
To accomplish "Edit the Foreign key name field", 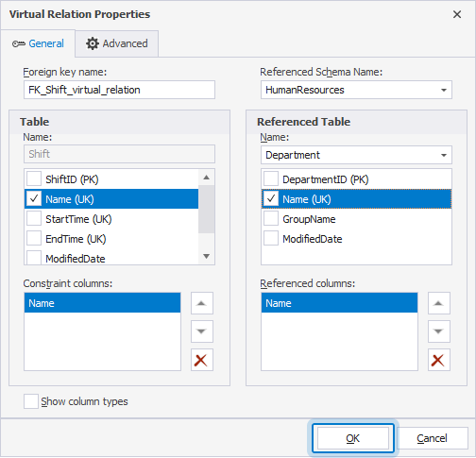I will tap(119, 90).
